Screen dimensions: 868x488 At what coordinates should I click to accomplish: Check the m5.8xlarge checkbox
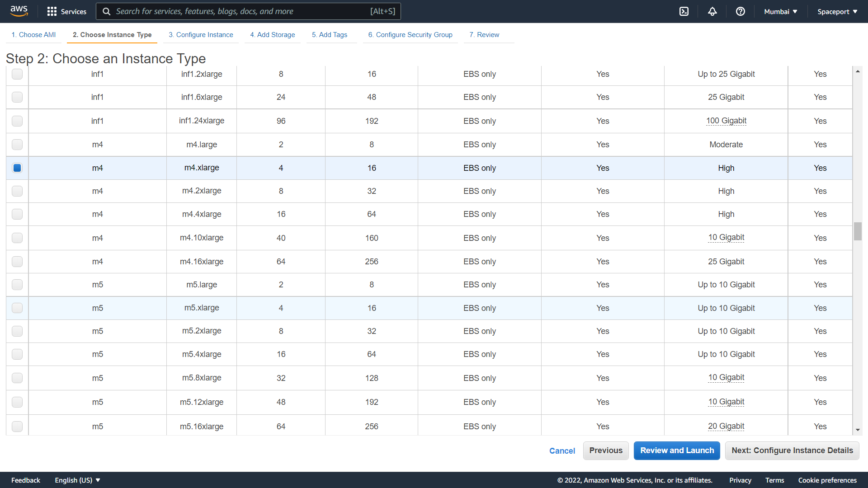point(17,378)
